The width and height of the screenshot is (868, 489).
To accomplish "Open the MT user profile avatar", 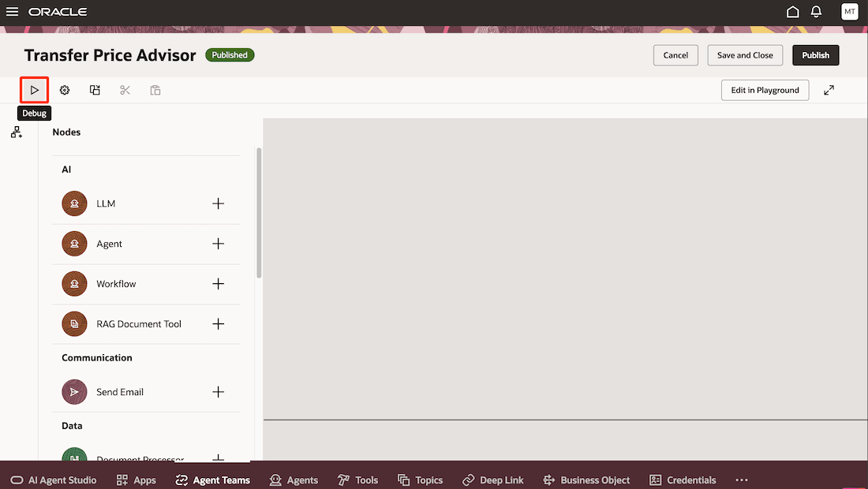I will click(x=849, y=12).
